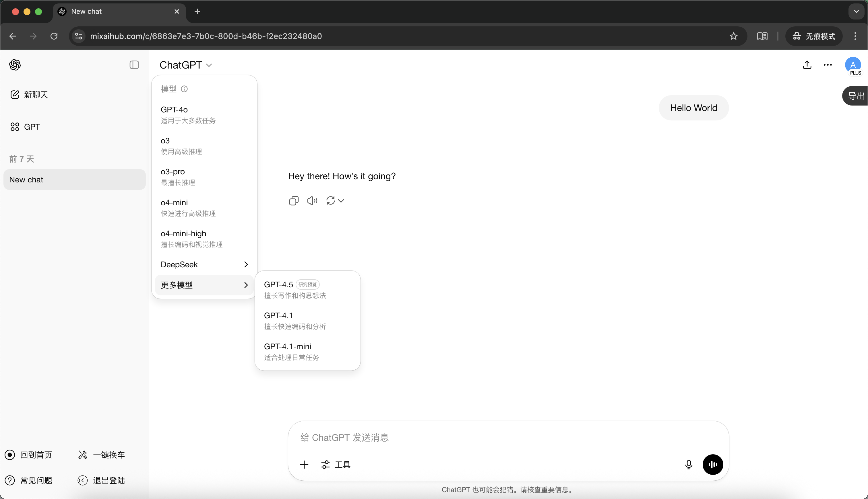Open the attachment plus icon

[304, 464]
